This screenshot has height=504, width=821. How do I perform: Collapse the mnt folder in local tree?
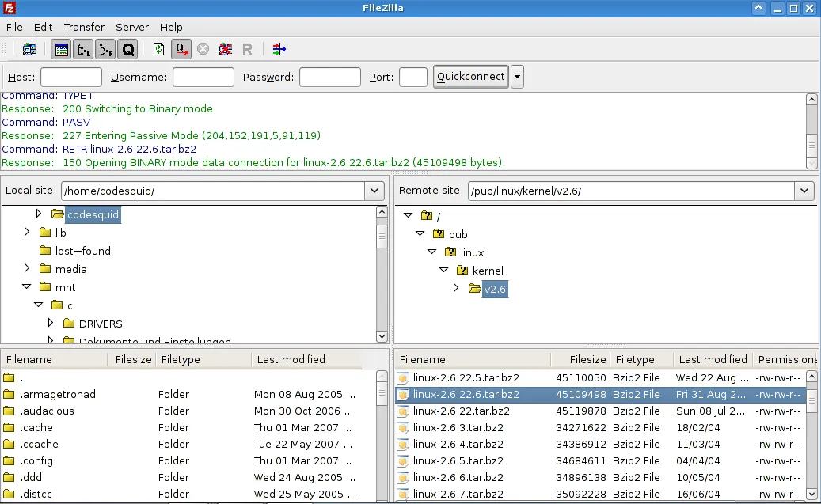pyautogui.click(x=27, y=286)
